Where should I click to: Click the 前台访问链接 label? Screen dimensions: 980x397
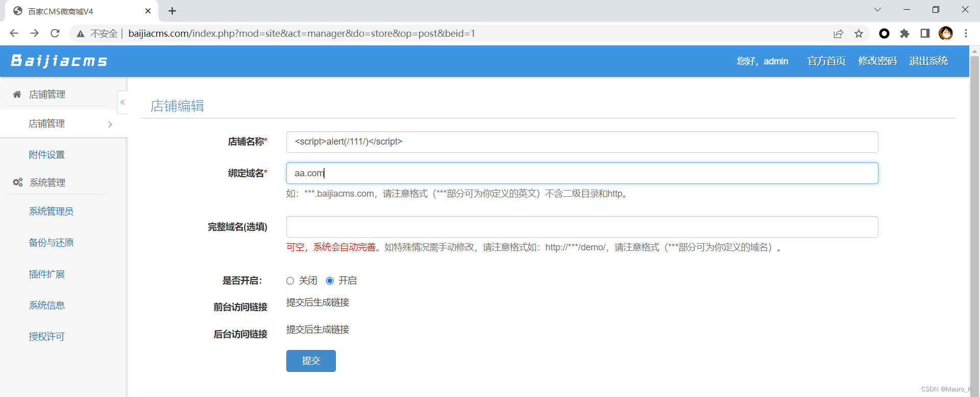(x=240, y=307)
